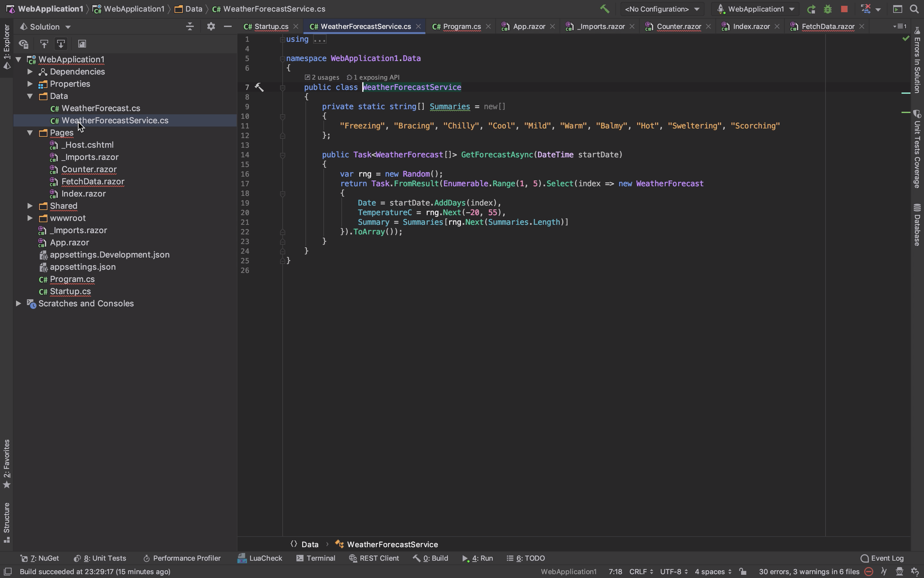Open the Unit Tests tool window
The image size is (924, 578).
coord(100,558)
